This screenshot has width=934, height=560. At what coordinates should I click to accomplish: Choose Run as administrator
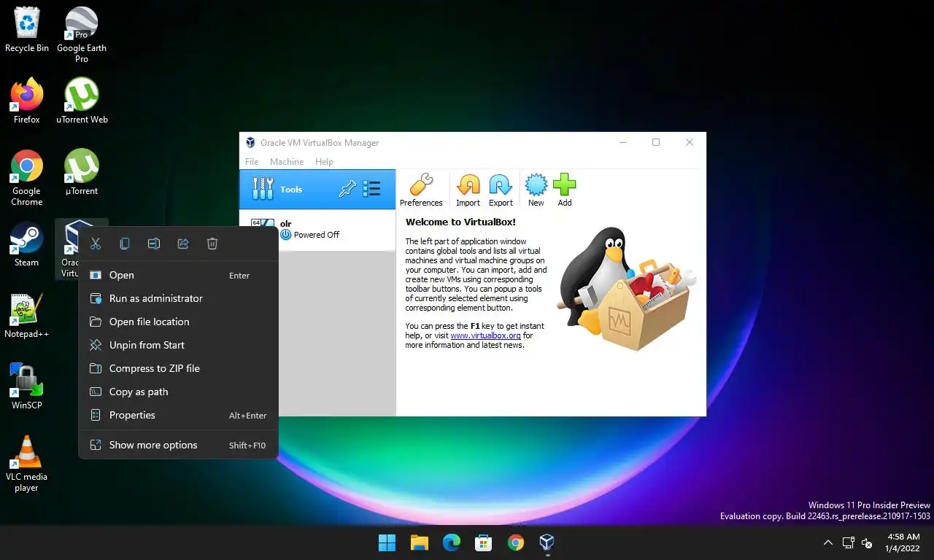point(178,298)
